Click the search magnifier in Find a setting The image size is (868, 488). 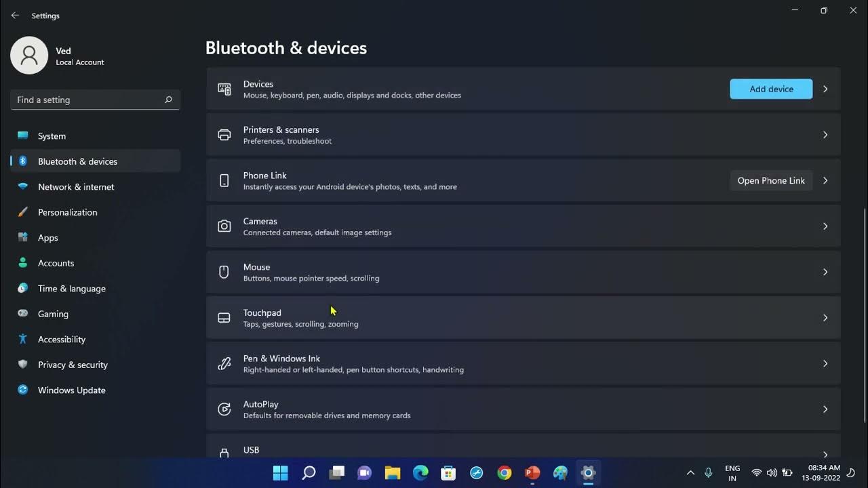tap(168, 100)
